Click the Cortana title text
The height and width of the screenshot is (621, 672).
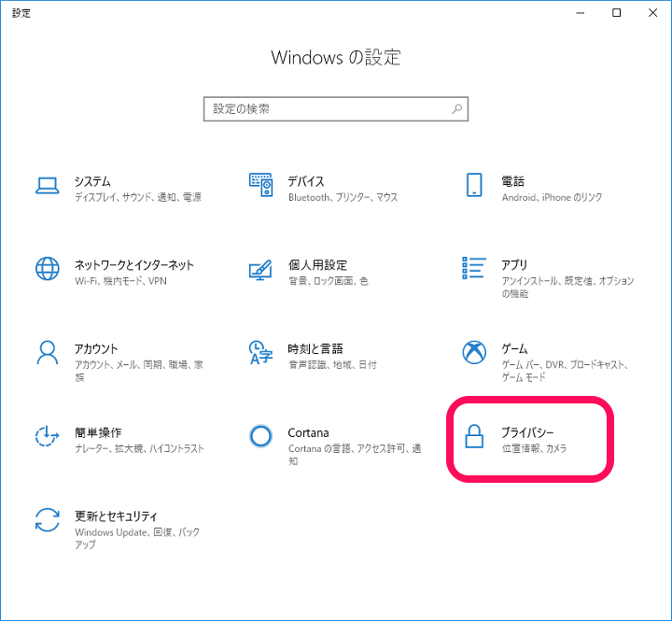[309, 432]
